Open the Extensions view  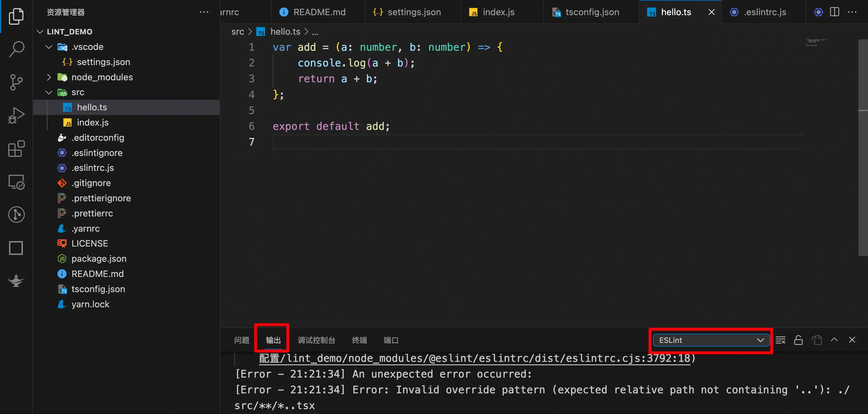click(16, 149)
